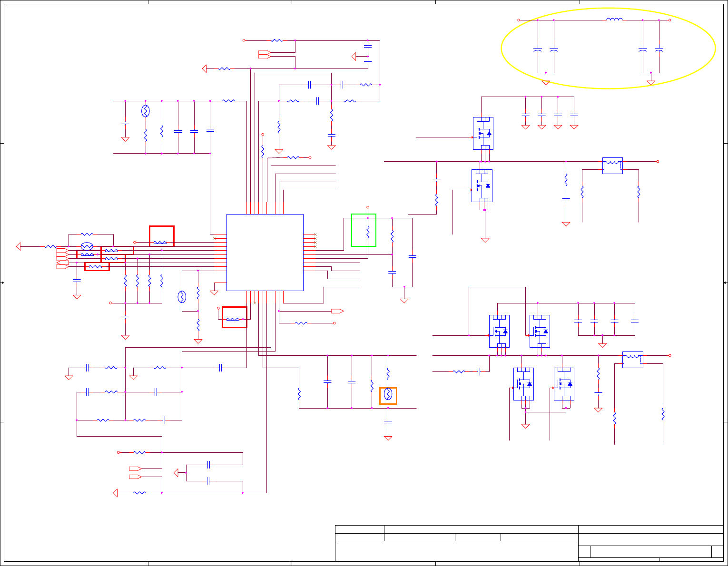Viewport: 728px width, 566px height.
Task: Select the right ground symbol in yellow ellipse
Action: [x=650, y=82]
